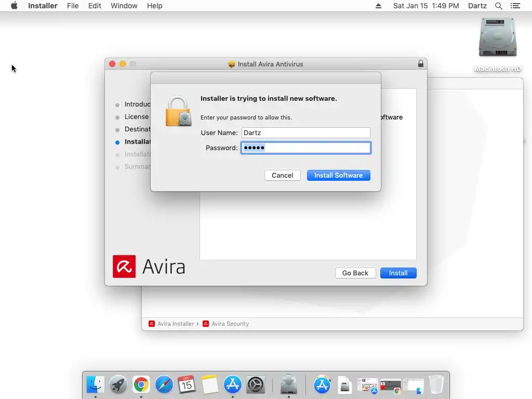This screenshot has height=399, width=532.
Task: Click the lock icon in installer title bar
Action: pos(421,63)
